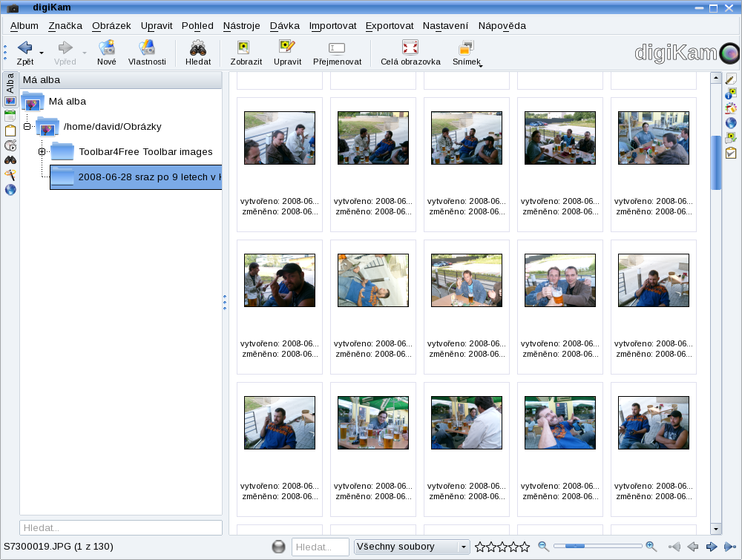Open image properties info in right sidebar
The width and height of the screenshot is (742, 560).
[x=731, y=93]
